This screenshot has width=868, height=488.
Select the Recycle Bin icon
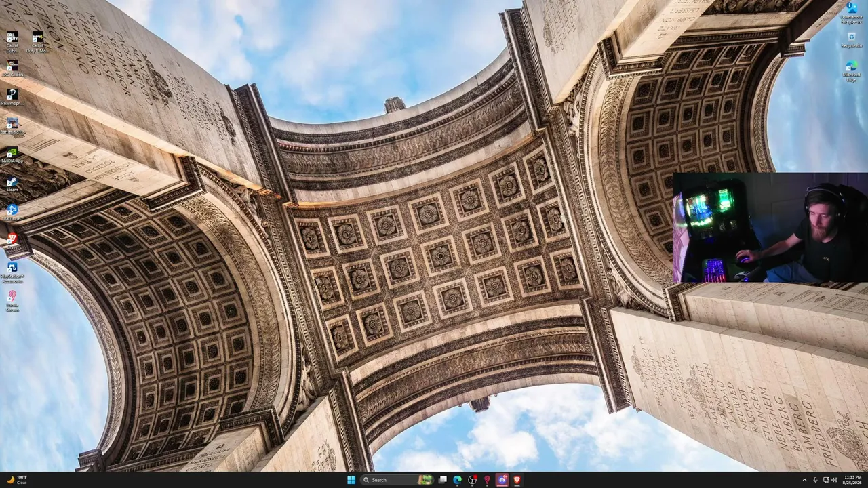point(851,40)
